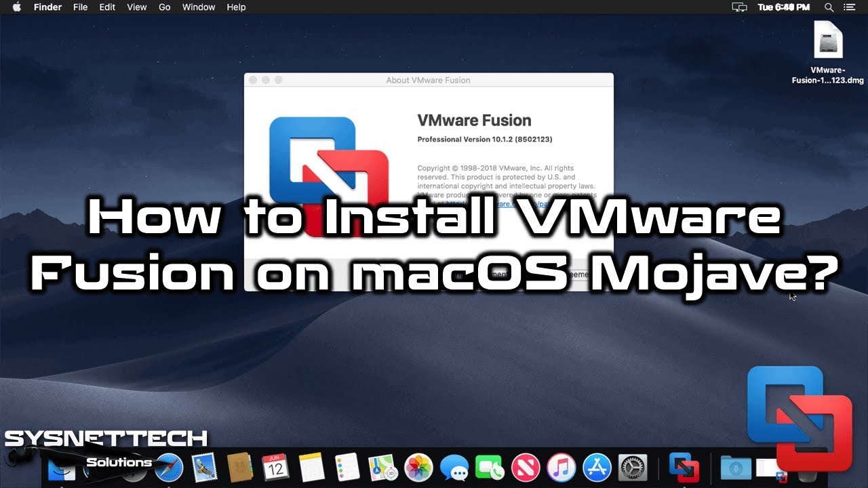Launch Mail from the Dock

pos(204,468)
